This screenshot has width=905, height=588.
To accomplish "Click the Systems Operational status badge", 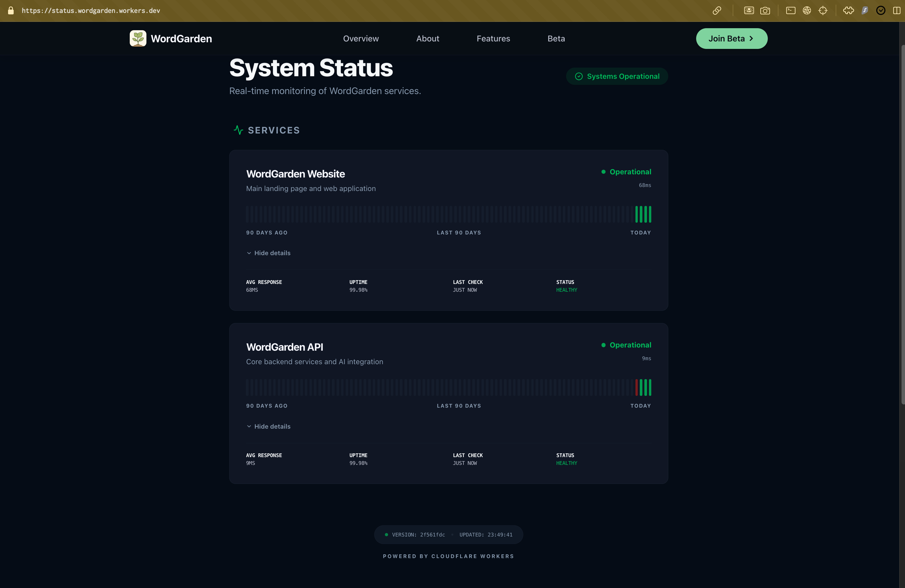I will coord(617,77).
